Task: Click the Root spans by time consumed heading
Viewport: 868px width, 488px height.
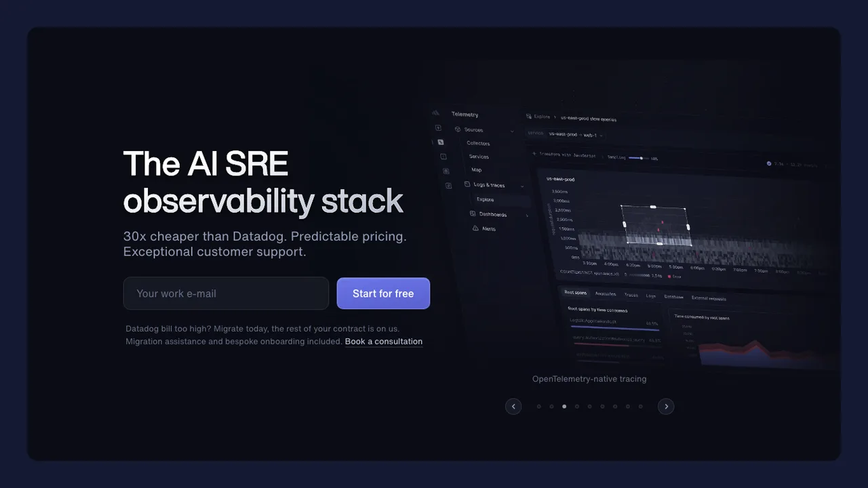Action: pos(597,310)
